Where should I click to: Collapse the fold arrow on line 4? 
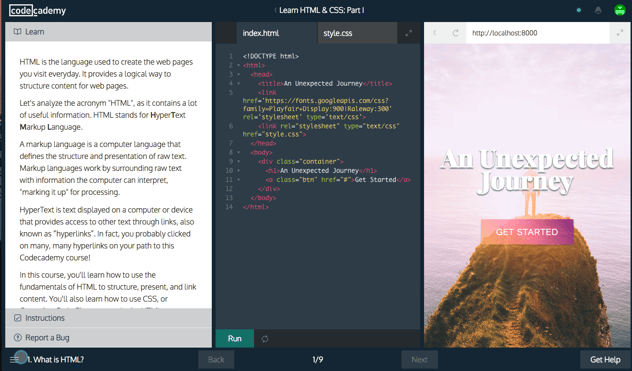239,83
